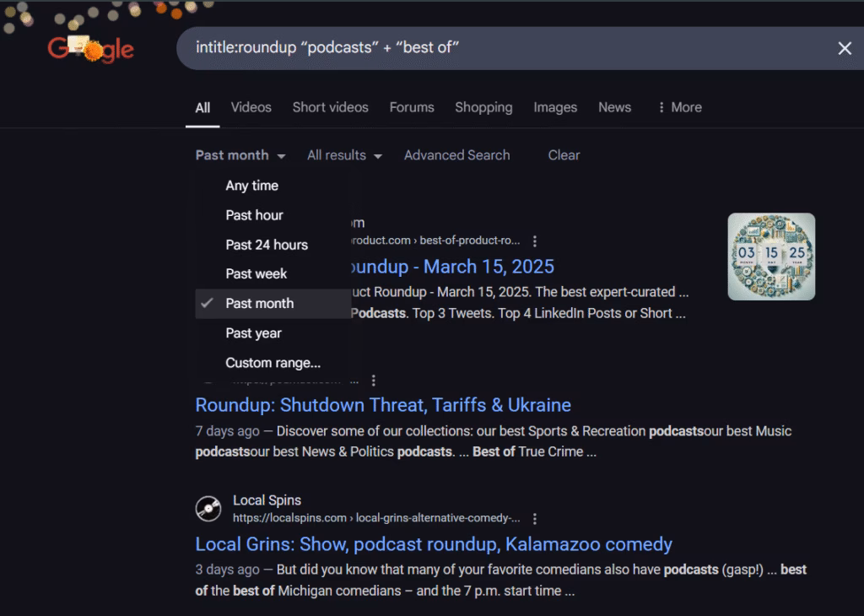864x616 pixels.
Task: Select the Past 24 hours filter option
Action: tap(266, 245)
